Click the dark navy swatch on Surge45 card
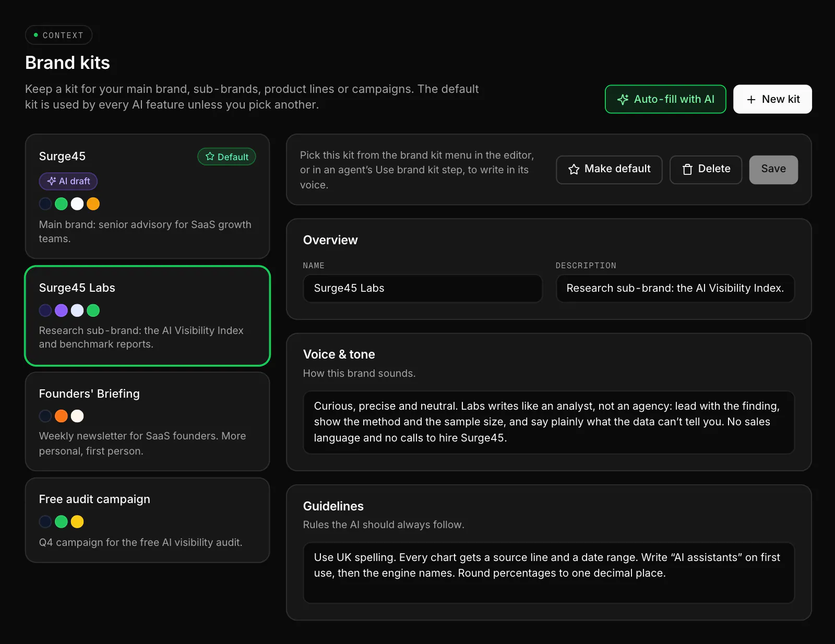The width and height of the screenshot is (835, 644). (x=45, y=204)
